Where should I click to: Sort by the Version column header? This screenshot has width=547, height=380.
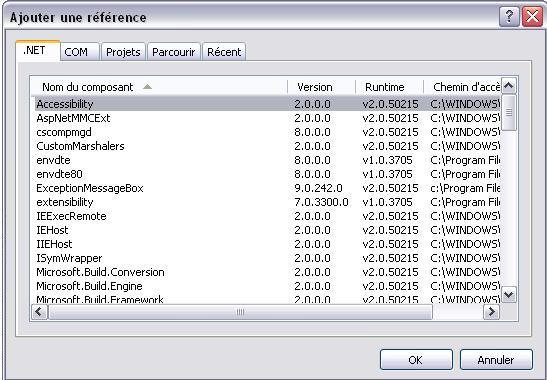(321, 87)
